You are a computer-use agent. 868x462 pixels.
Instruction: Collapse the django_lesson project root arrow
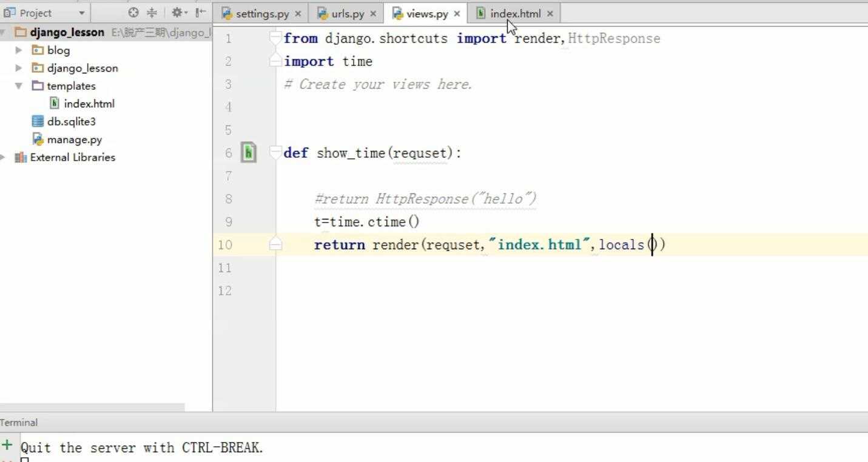click(x=3, y=32)
